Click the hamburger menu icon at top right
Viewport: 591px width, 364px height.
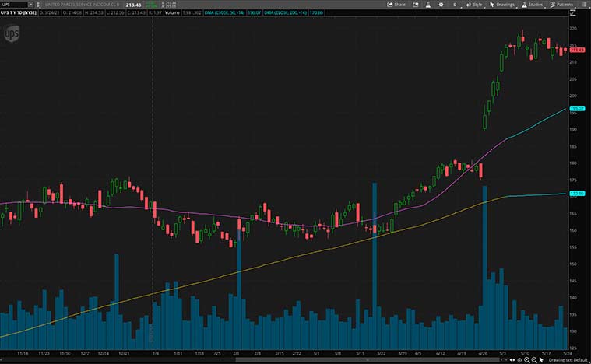585,4
